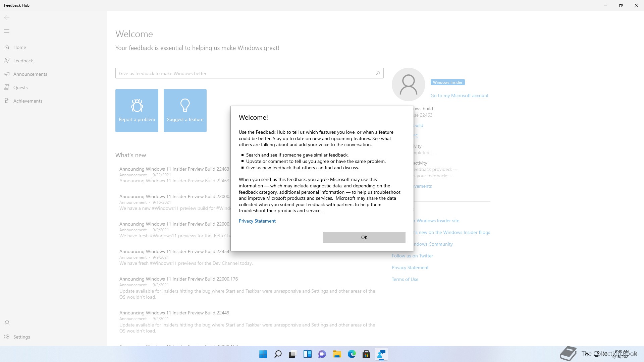Open Feedback in the sidebar
The image size is (644, 362).
pos(54,61)
